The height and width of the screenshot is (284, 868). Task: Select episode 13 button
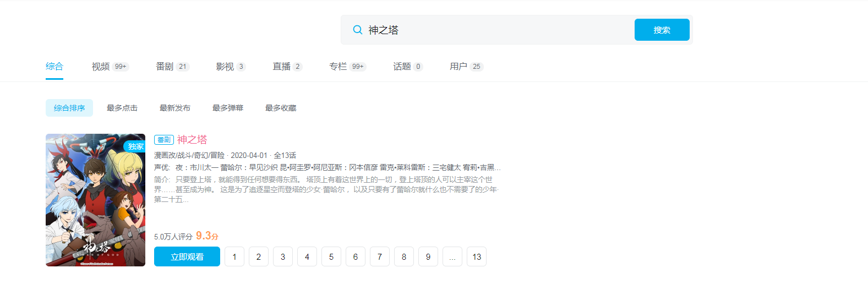(x=477, y=256)
